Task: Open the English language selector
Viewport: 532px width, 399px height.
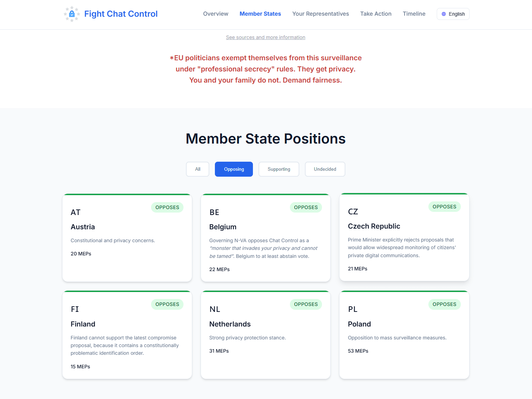Action: coord(453,14)
